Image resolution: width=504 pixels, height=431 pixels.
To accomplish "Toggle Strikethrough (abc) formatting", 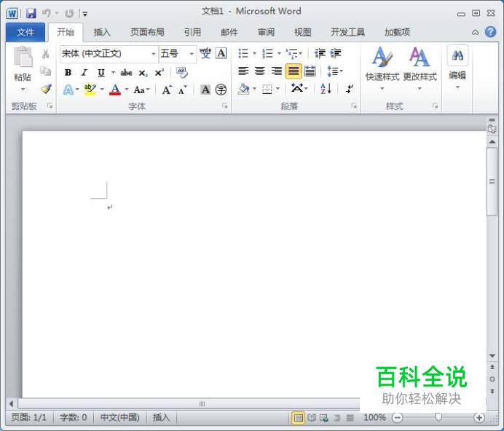I will (126, 73).
